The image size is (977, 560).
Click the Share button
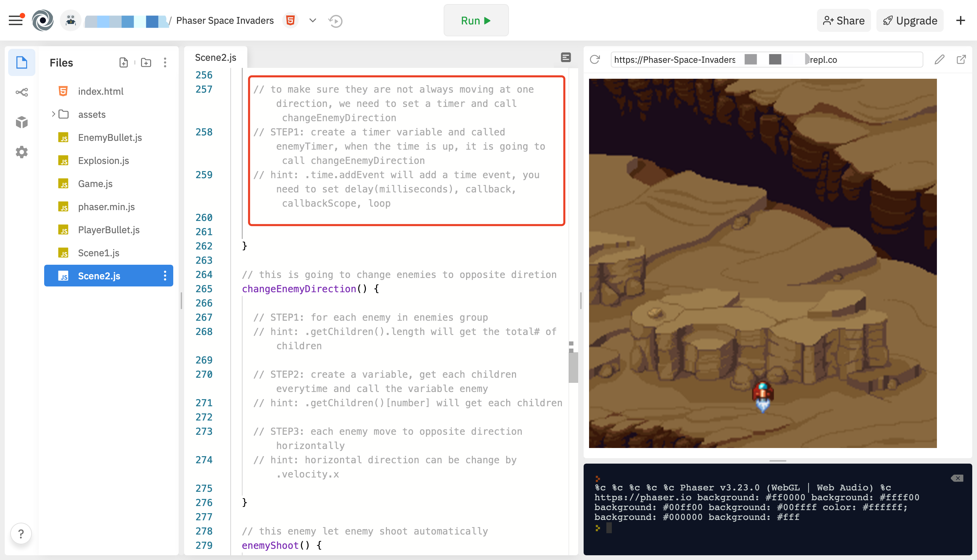844,21
